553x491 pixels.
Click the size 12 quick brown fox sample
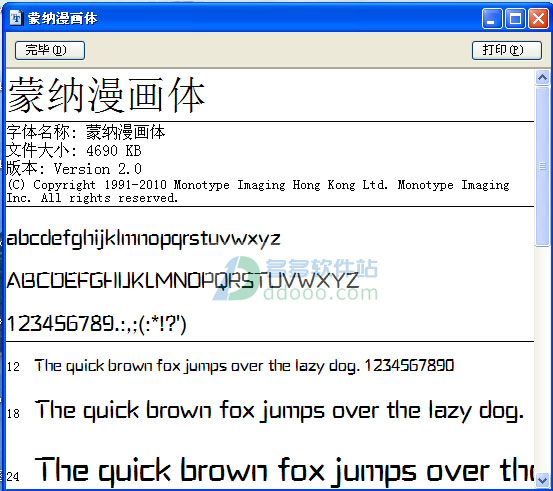pos(244,366)
